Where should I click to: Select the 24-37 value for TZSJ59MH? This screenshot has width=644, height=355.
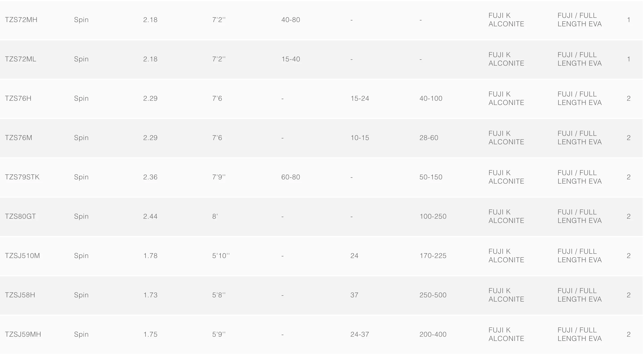(360, 335)
